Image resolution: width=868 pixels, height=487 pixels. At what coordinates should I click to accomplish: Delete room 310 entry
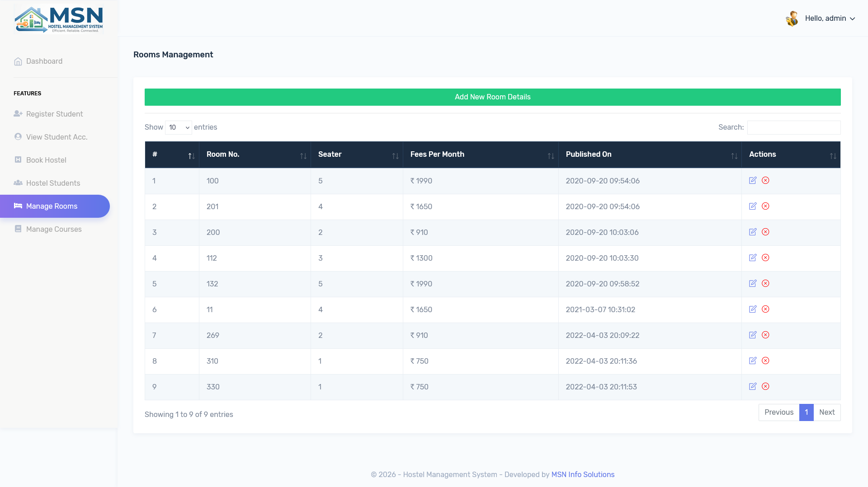[x=765, y=361]
